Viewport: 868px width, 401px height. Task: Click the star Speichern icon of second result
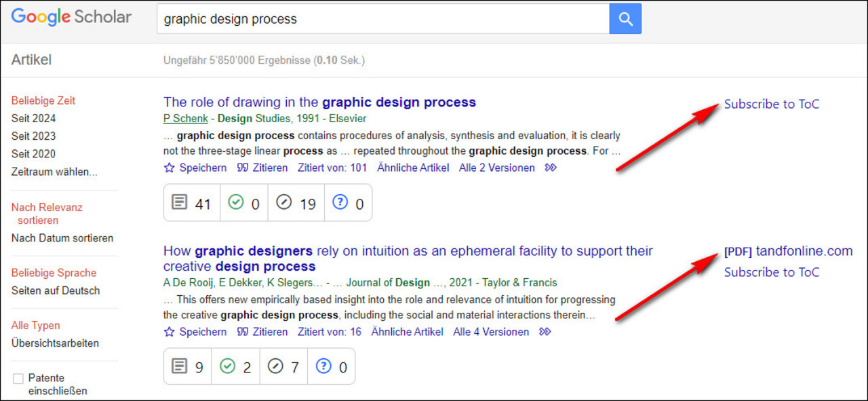coord(170,332)
